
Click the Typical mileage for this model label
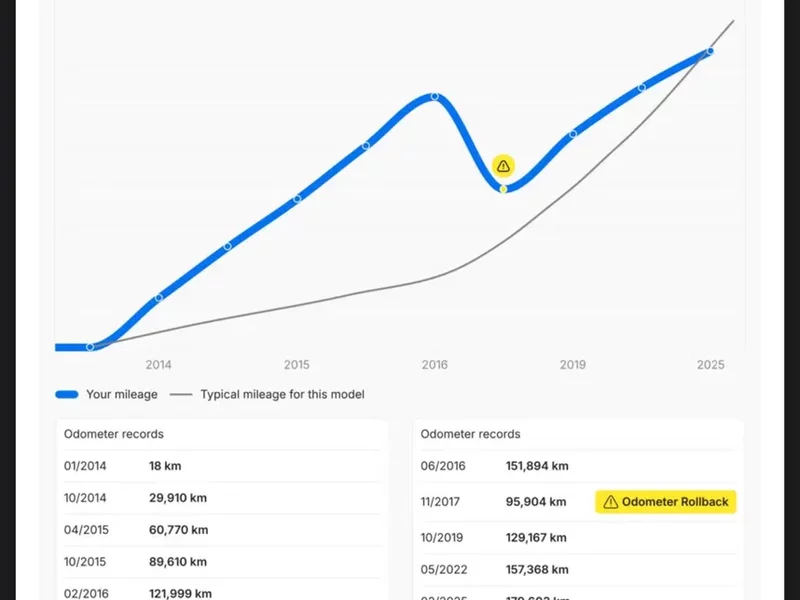click(x=282, y=395)
